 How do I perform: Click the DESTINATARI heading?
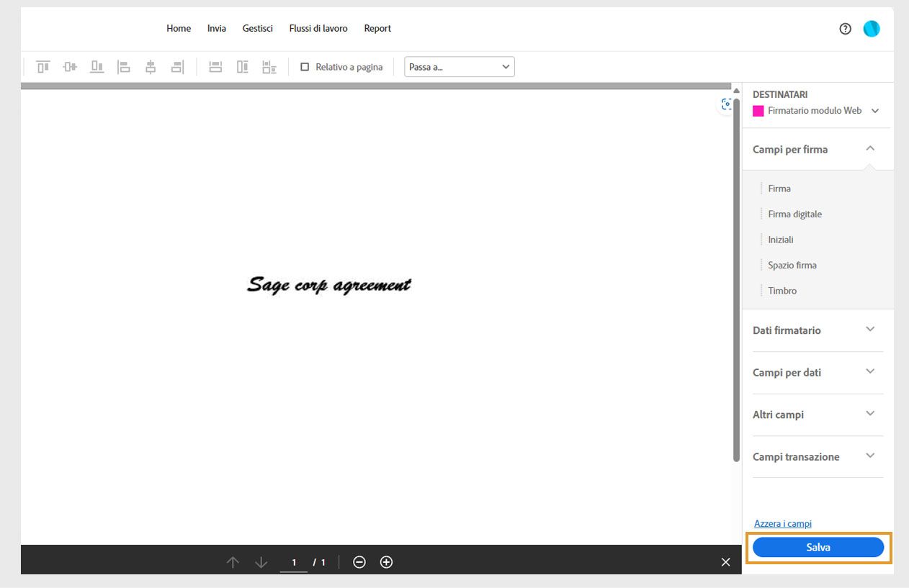[780, 94]
